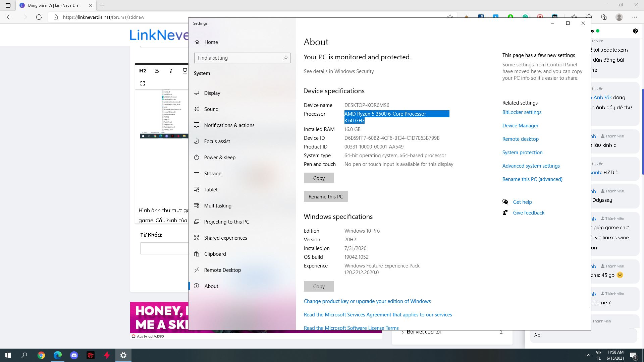Viewport: 644px width, 362px height.
Task: Open the Display settings page
Action: 212,93
